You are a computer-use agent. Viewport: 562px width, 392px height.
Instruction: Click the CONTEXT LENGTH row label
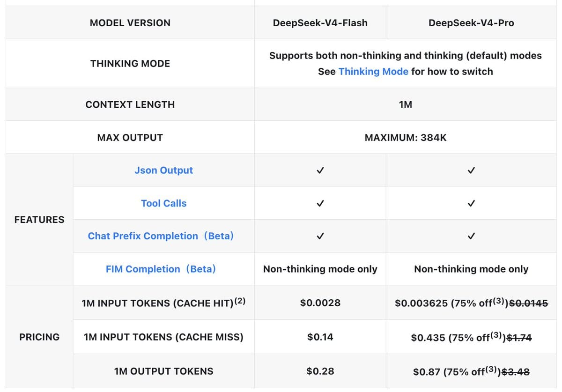click(130, 104)
